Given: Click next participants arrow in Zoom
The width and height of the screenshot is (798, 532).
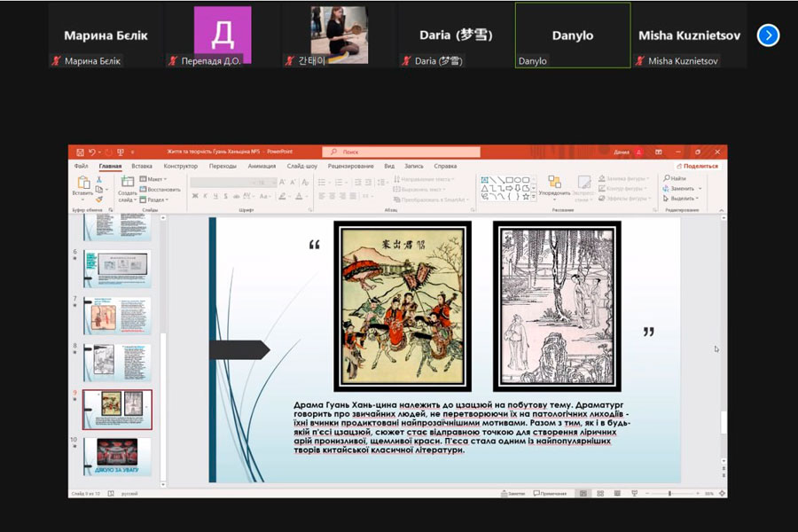Looking at the screenshot, I should [x=768, y=35].
